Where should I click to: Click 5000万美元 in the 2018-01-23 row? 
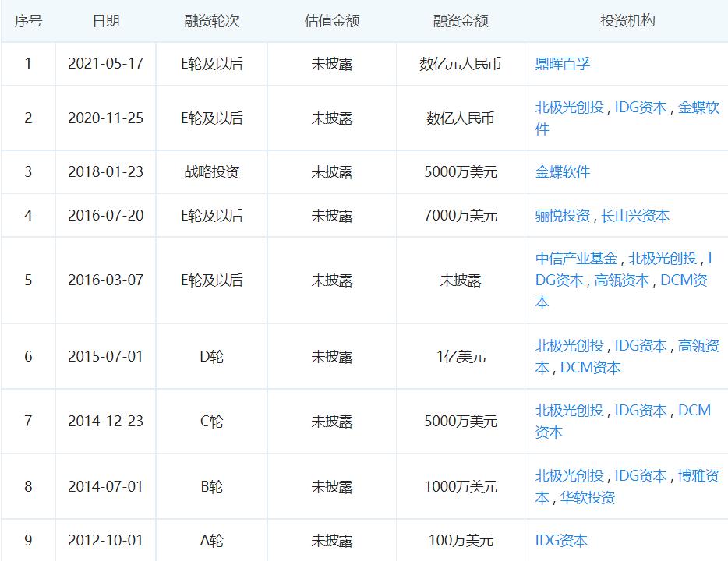click(461, 172)
